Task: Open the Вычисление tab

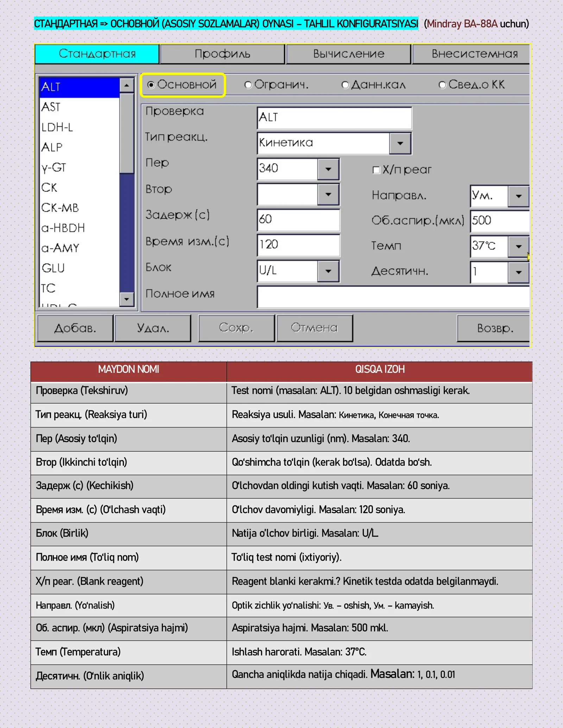Action: click(348, 54)
